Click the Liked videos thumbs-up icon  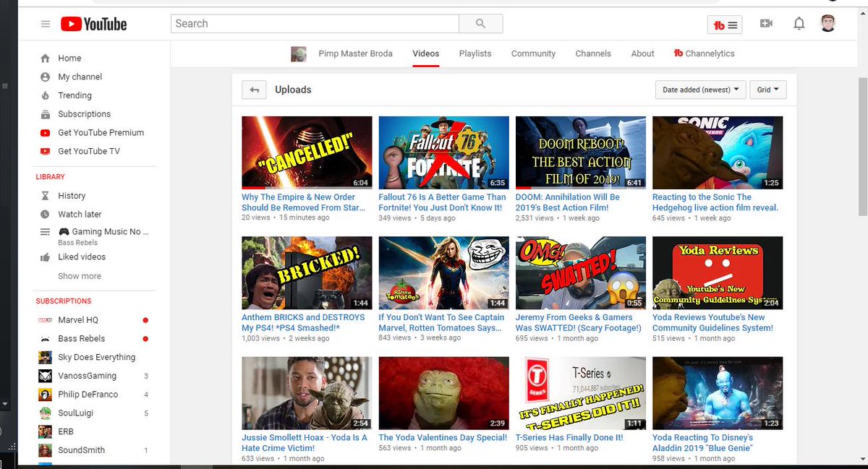[45, 257]
